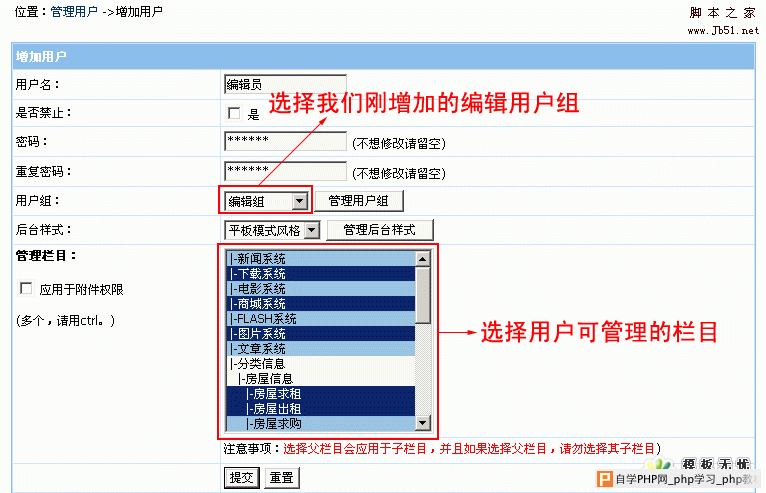Select 图片系统 in the column list
Image resolution: width=766 pixels, height=493 pixels.
click(x=320, y=334)
